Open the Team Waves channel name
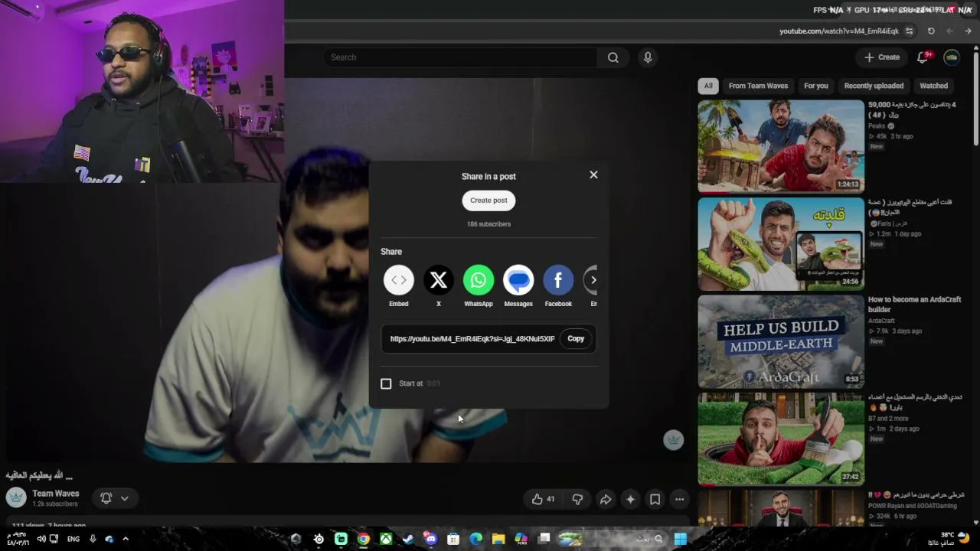Image resolution: width=980 pixels, height=551 pixels. click(56, 494)
